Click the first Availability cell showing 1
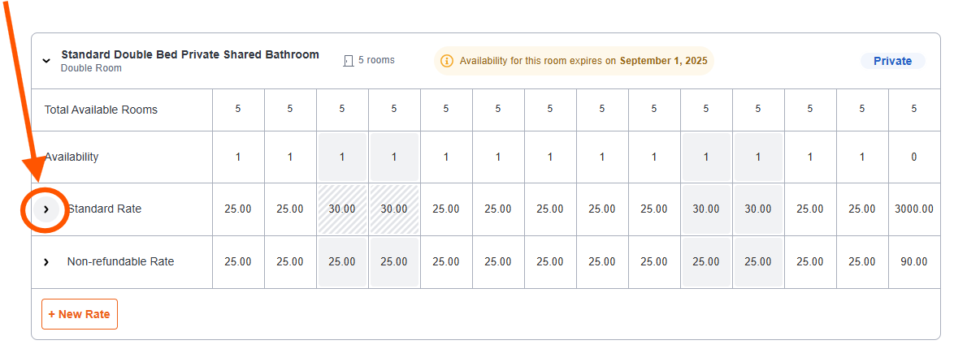Viewport: 980px width, 349px height. click(238, 157)
